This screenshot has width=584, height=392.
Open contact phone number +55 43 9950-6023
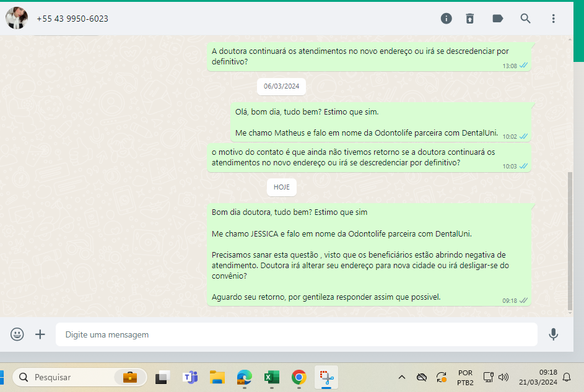[72, 19]
